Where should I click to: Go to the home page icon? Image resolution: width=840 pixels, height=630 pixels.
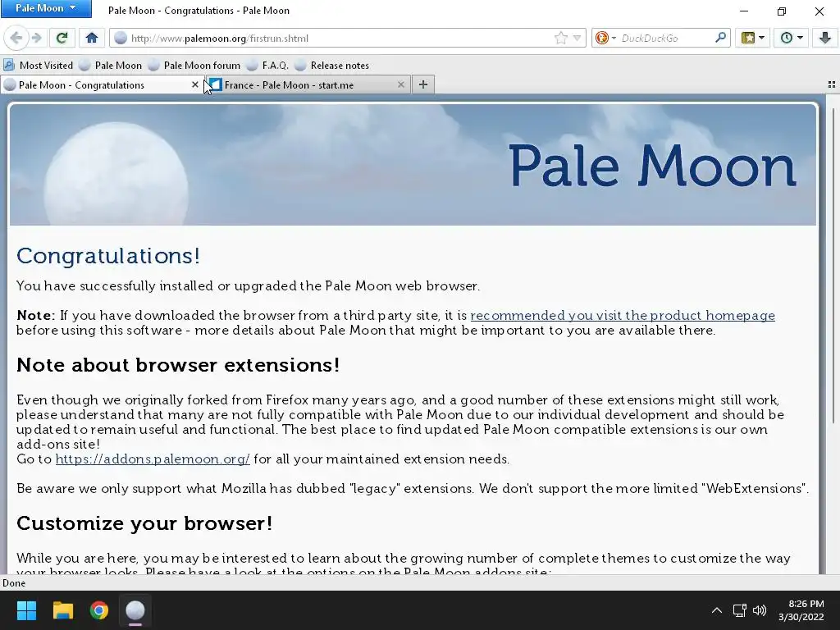(92, 38)
